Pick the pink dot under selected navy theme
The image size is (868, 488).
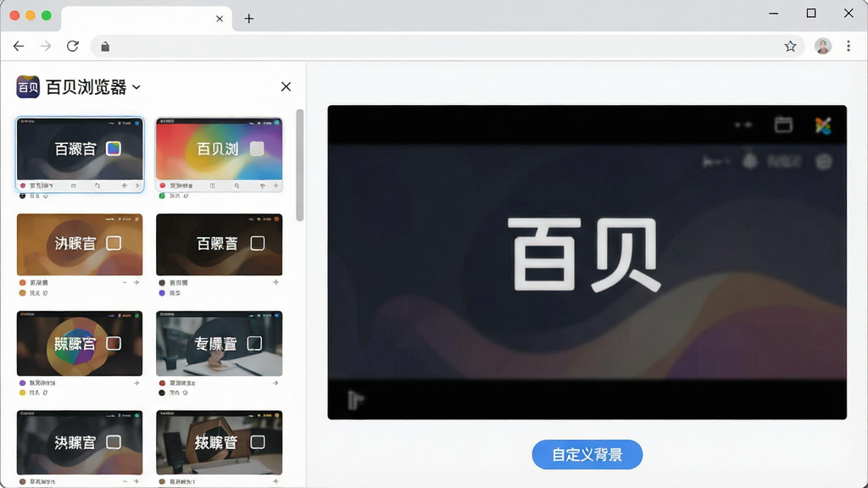click(23, 186)
